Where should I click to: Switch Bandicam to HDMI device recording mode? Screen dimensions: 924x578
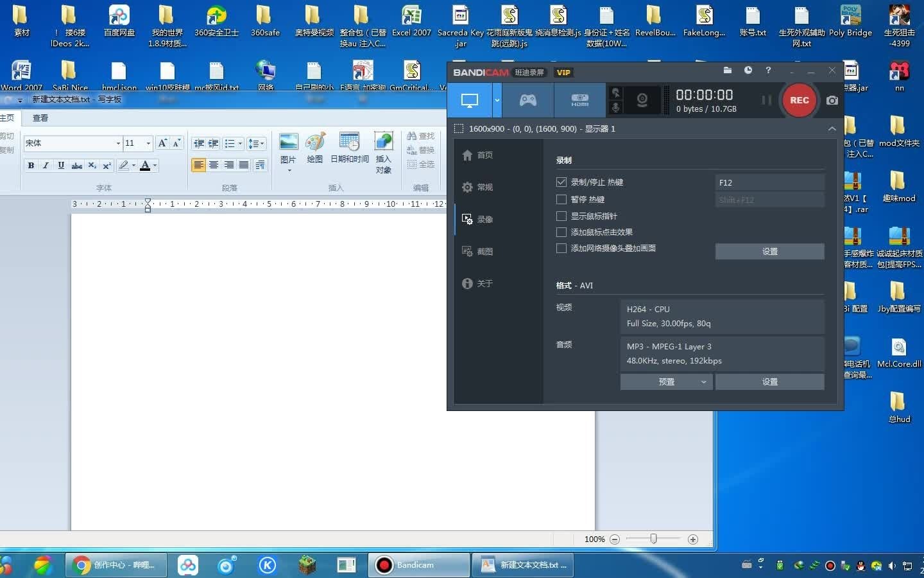(x=580, y=100)
